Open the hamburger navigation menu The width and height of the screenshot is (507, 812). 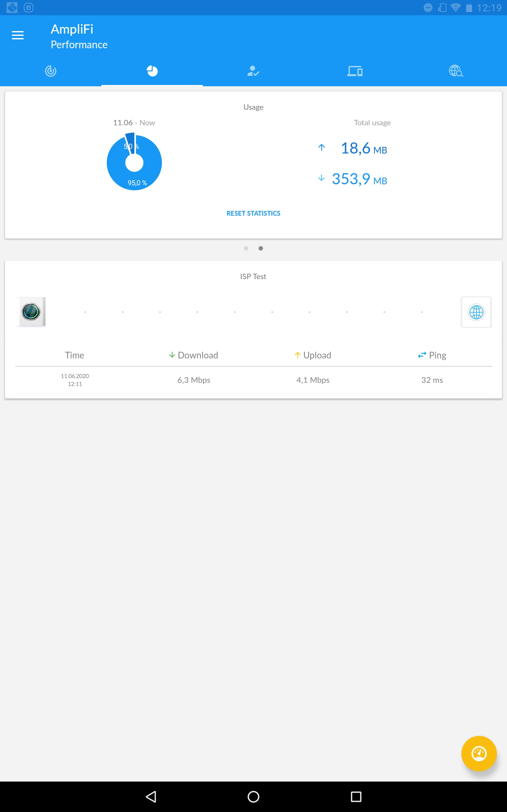[x=18, y=35]
